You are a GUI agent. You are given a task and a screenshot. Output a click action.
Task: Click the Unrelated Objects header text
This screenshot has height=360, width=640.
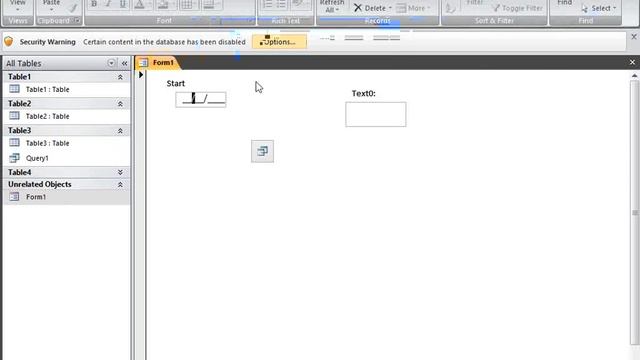pyautogui.click(x=40, y=184)
